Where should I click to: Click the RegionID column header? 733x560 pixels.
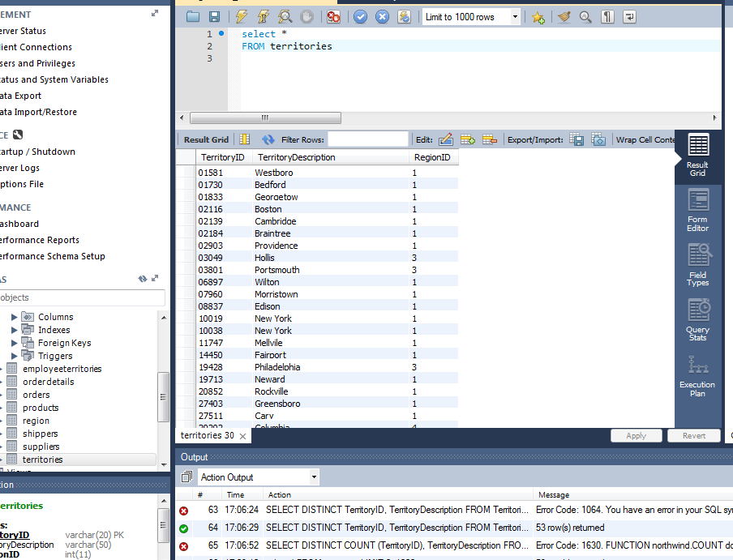(433, 157)
